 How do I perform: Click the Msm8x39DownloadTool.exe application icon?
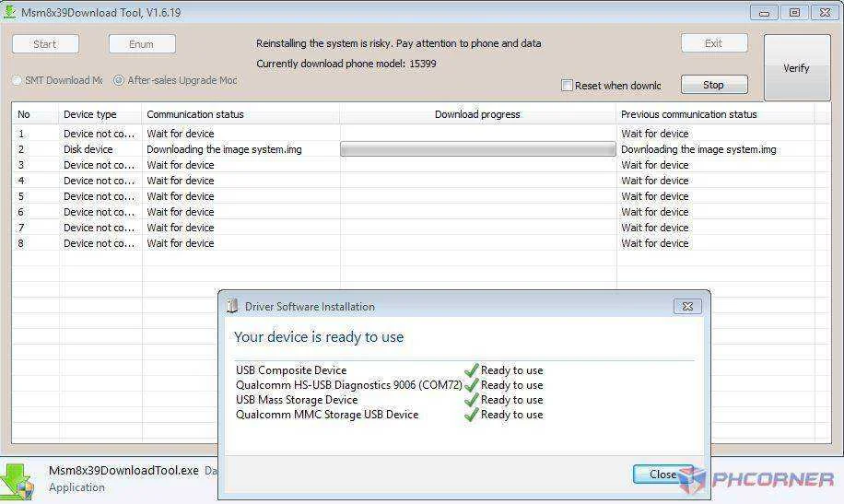click(x=17, y=481)
